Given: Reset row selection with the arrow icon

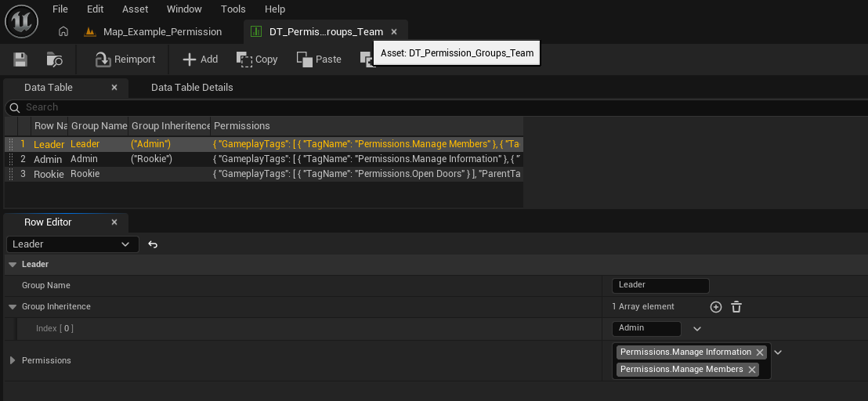Looking at the screenshot, I should [153, 244].
